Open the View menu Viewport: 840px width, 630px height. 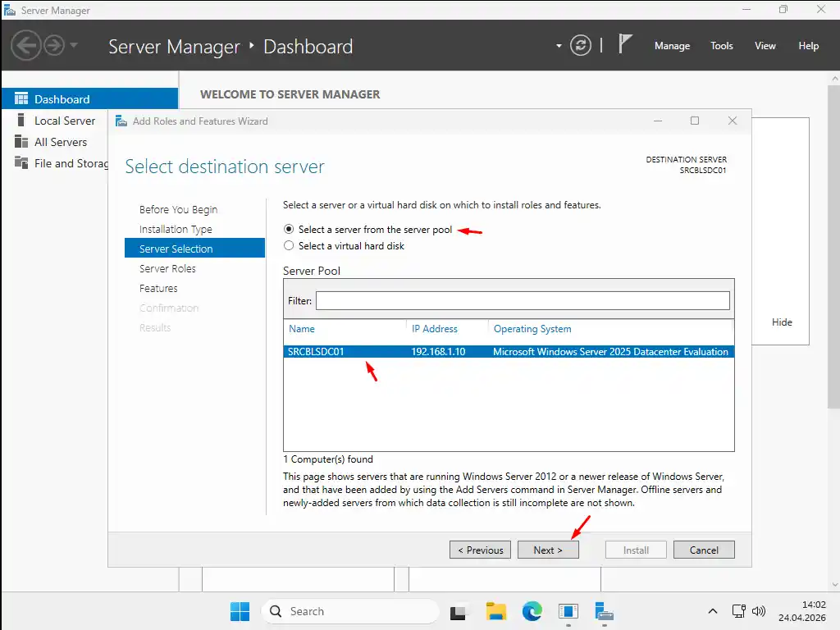[x=765, y=46]
